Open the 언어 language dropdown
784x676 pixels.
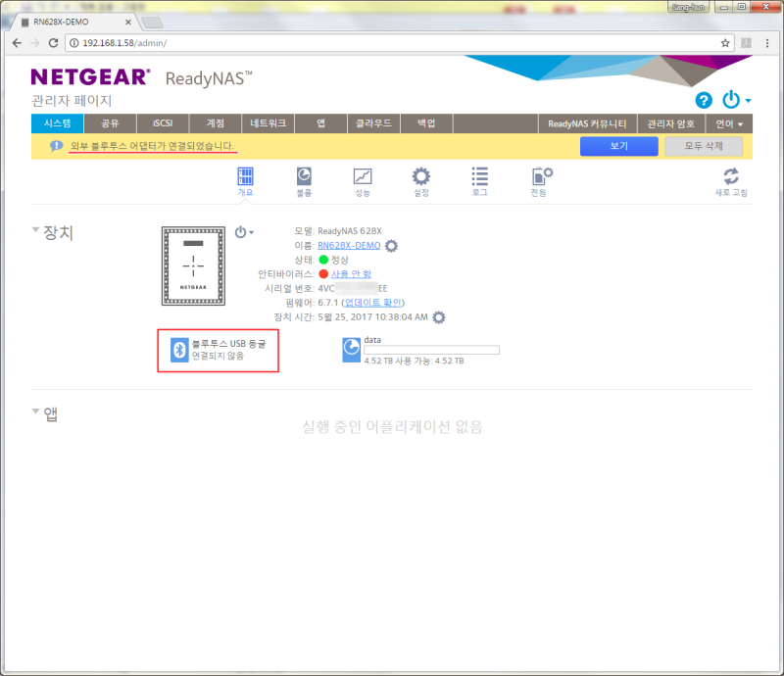(x=725, y=122)
